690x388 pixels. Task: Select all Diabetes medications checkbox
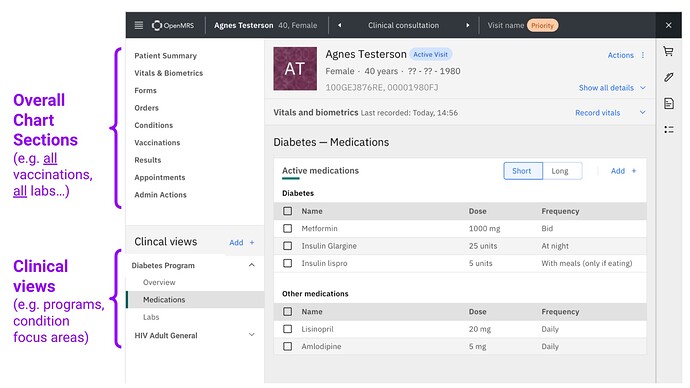(287, 211)
